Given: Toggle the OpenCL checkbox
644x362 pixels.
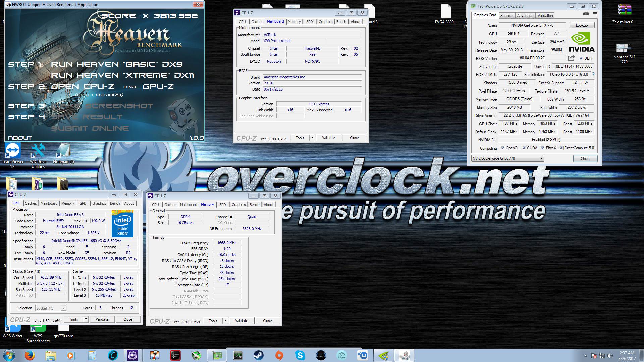Looking at the screenshot, I should 503,148.
